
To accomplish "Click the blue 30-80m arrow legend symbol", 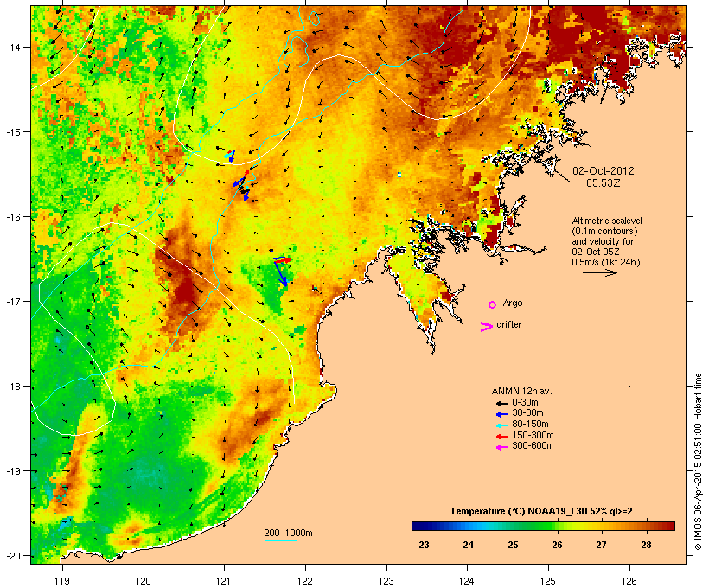I will tap(501, 414).
